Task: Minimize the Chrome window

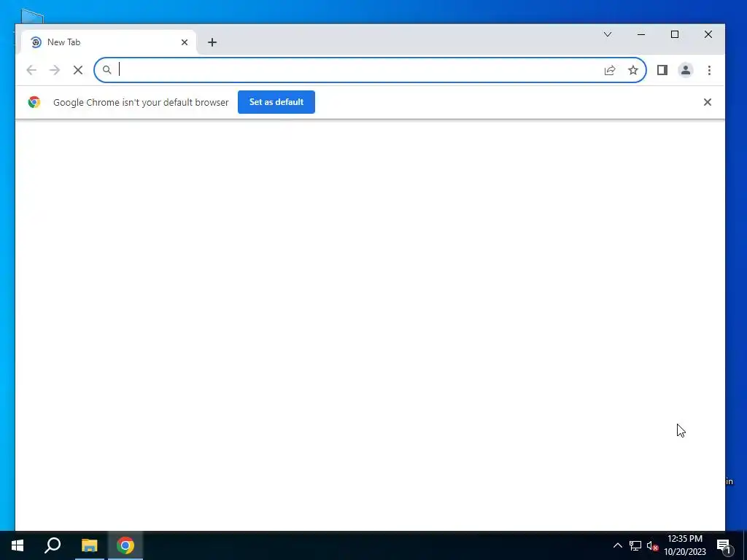Action: 641,34
